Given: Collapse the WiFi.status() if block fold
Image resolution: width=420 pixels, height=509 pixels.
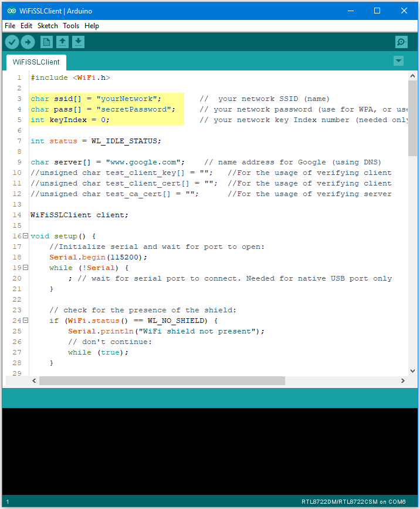Looking at the screenshot, I should [26, 321].
